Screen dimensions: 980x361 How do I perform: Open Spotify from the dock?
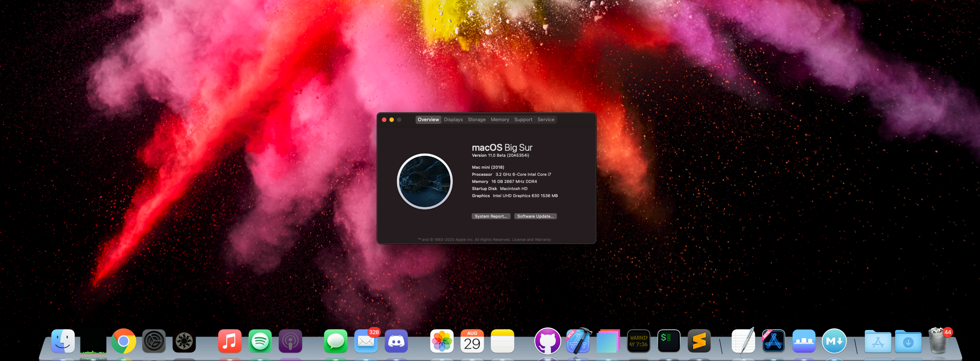tap(260, 341)
